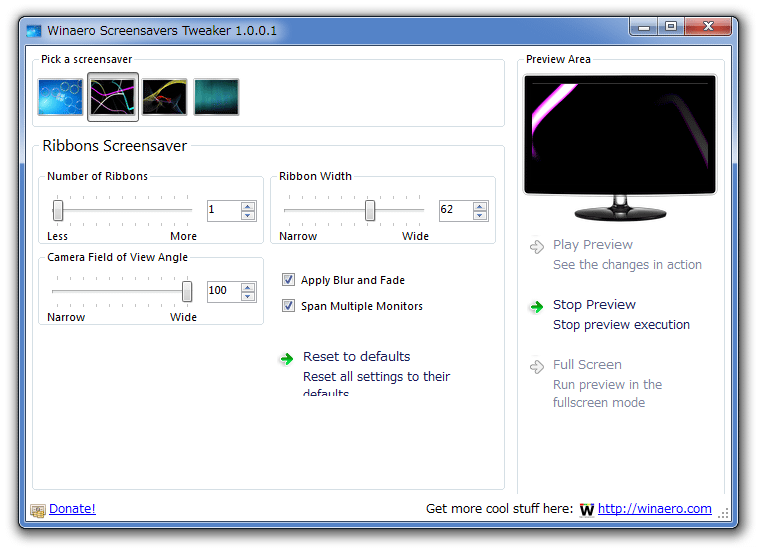Click the 'Preview Area' label
760x551 pixels.
(558, 59)
